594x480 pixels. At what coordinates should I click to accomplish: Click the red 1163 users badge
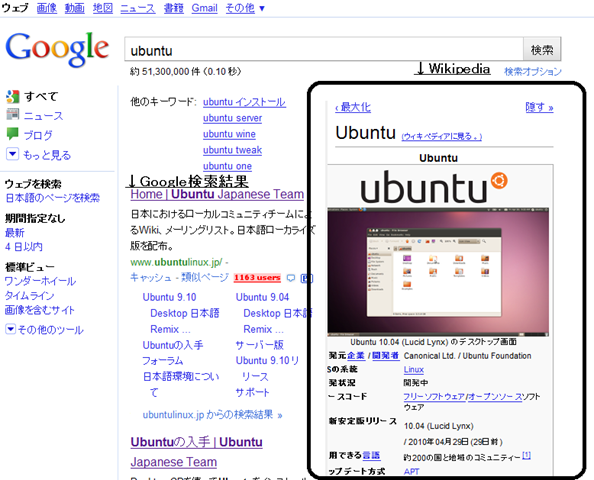click(257, 278)
